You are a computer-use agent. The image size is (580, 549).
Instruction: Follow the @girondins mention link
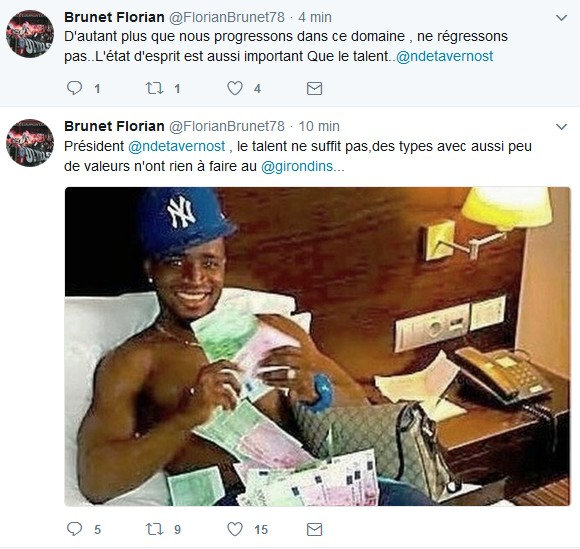(x=297, y=166)
